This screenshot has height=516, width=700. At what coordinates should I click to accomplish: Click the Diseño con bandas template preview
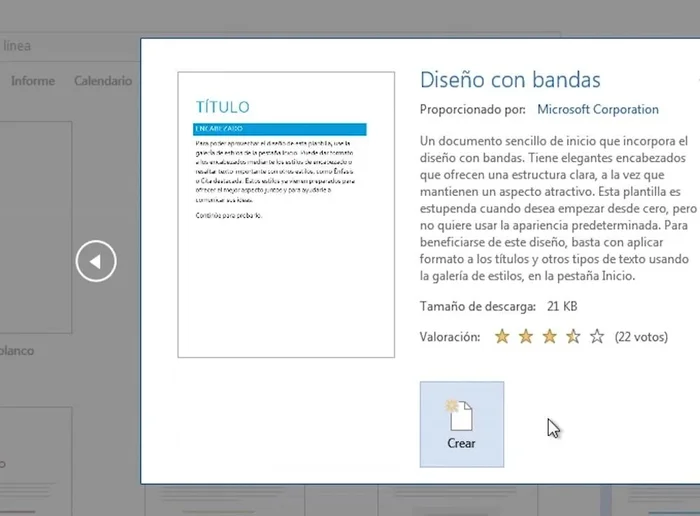click(x=286, y=215)
